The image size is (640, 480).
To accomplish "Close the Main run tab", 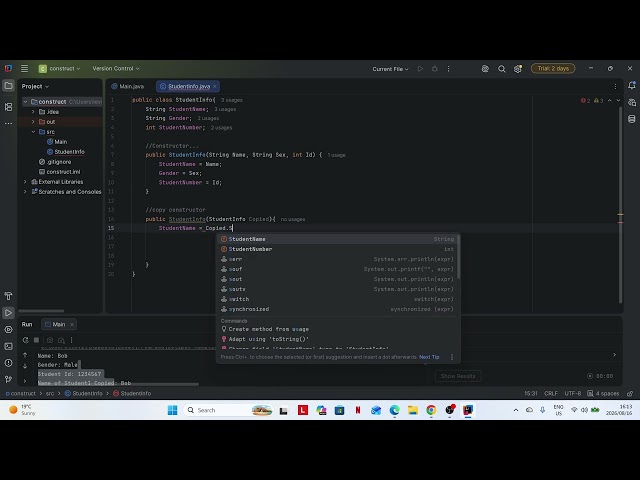I will coord(72,324).
